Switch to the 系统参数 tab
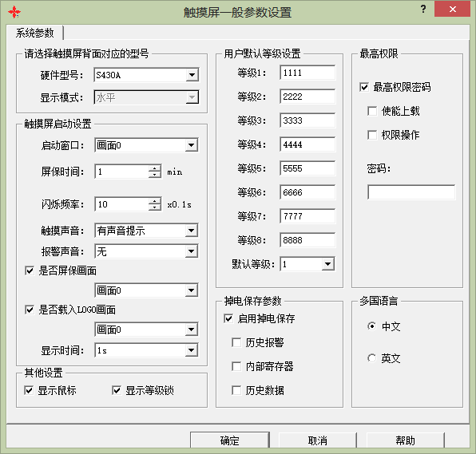 (34, 33)
